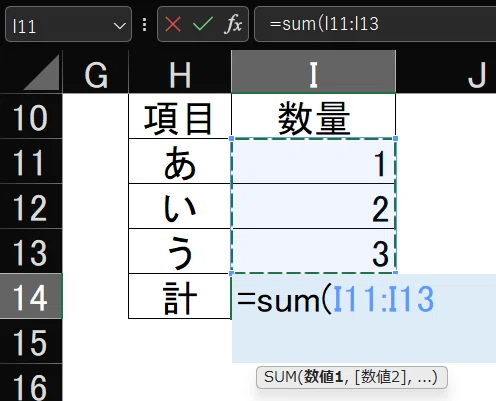The width and height of the screenshot is (496, 401).
Task: Open the Insert Function fx dialog
Action: pyautogui.click(x=233, y=24)
